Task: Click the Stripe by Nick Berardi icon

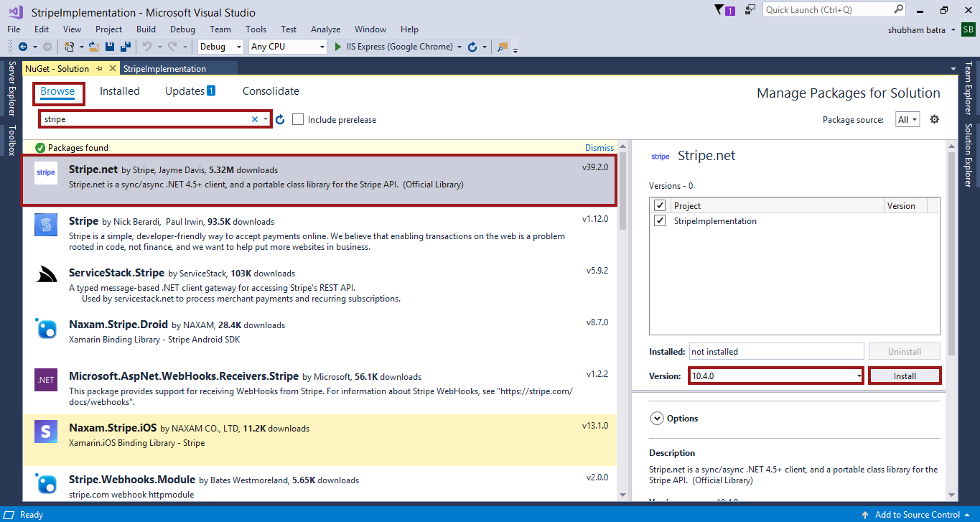Action: tap(46, 225)
